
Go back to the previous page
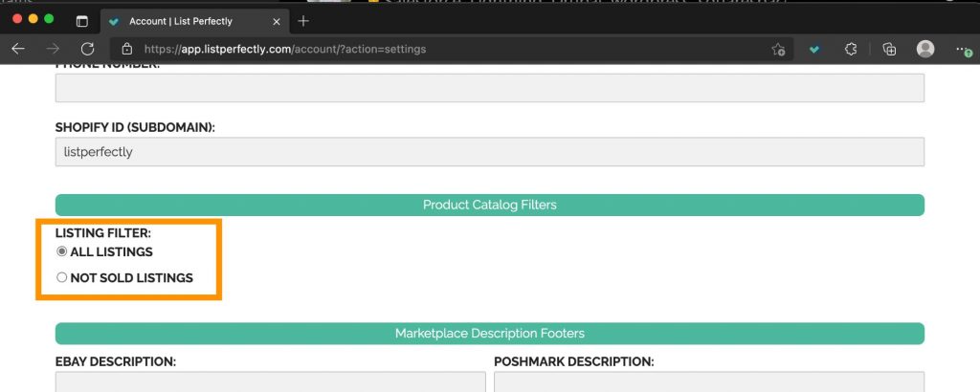pyautogui.click(x=18, y=49)
